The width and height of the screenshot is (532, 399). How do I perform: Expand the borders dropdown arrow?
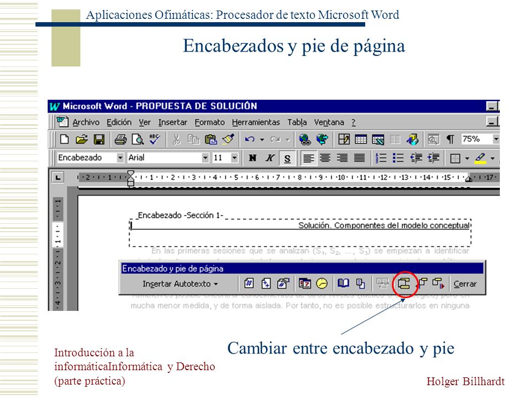pos(467,158)
